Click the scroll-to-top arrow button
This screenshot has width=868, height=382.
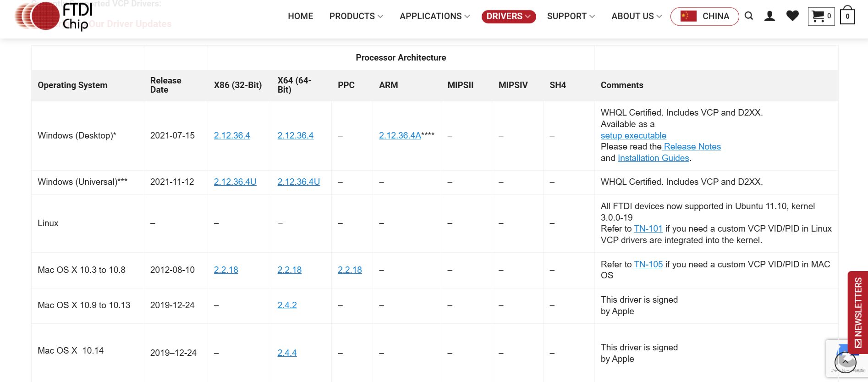(x=845, y=362)
